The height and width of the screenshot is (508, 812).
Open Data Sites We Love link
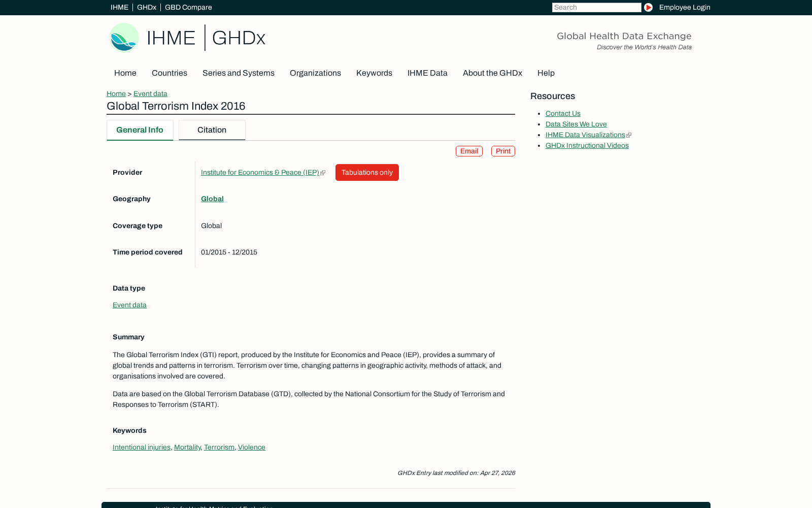(x=576, y=124)
